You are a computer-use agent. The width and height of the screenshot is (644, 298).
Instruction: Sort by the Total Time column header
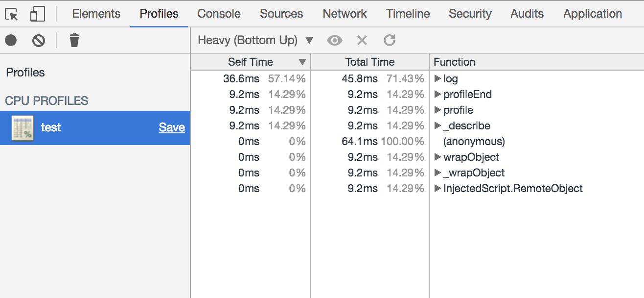(x=370, y=62)
